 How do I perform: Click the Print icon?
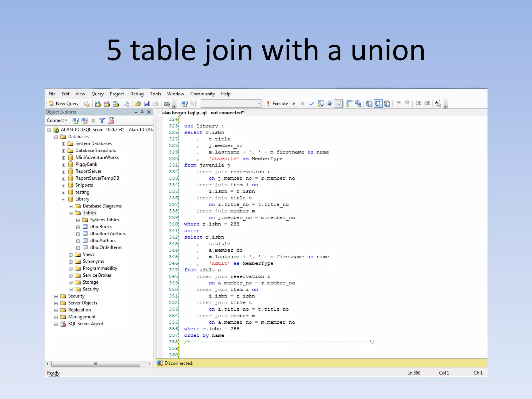point(155,104)
